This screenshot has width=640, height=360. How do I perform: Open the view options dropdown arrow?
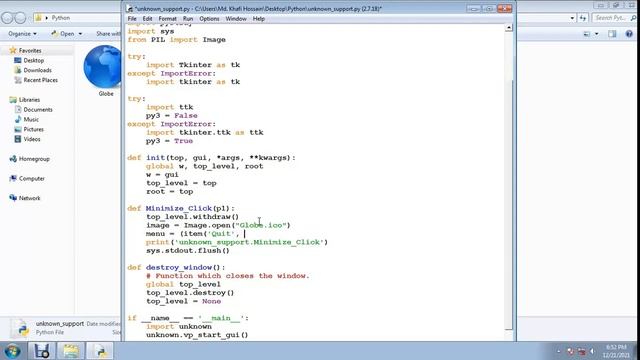coord(597,34)
